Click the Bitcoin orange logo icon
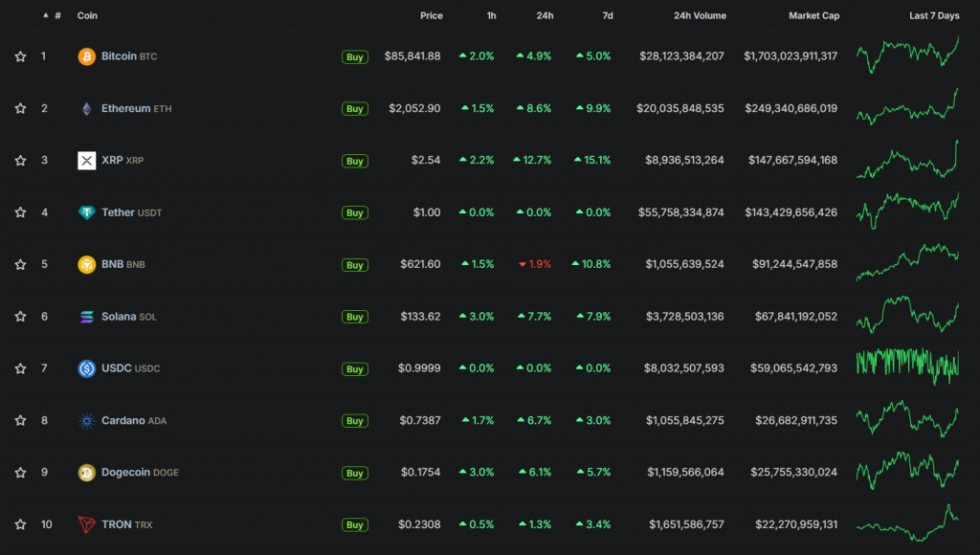The width and height of the screenshot is (980, 555). click(x=87, y=56)
